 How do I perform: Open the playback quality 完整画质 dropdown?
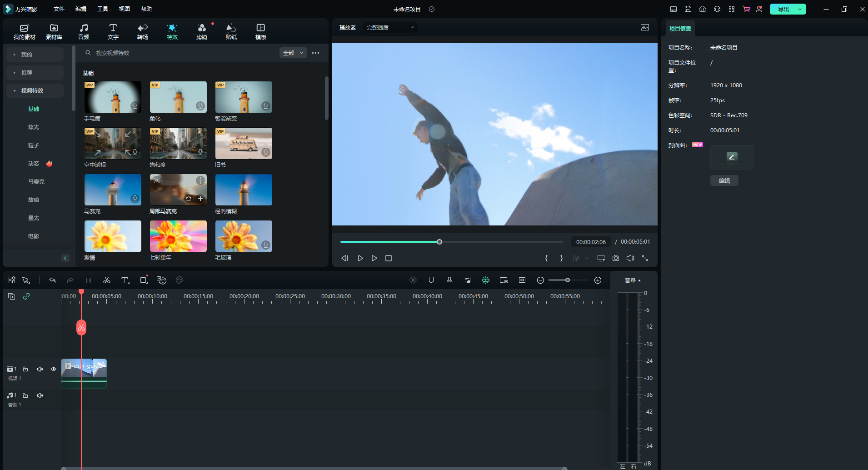390,28
